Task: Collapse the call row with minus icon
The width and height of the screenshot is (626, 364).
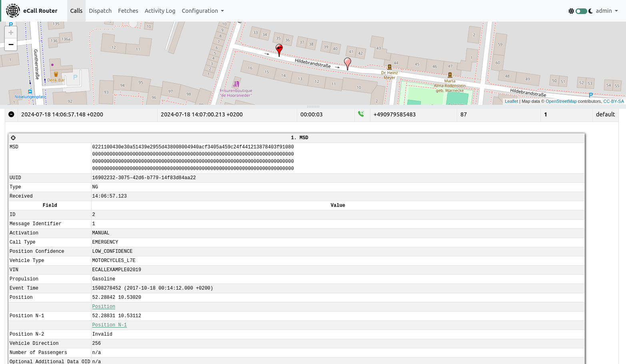Action: 11,114
